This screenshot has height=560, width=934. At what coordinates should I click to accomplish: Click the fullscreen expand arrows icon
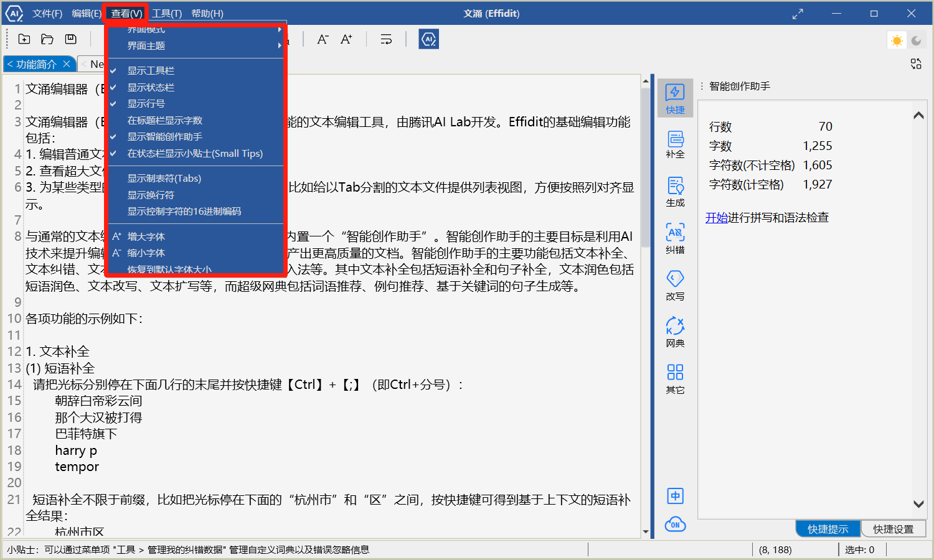click(798, 14)
